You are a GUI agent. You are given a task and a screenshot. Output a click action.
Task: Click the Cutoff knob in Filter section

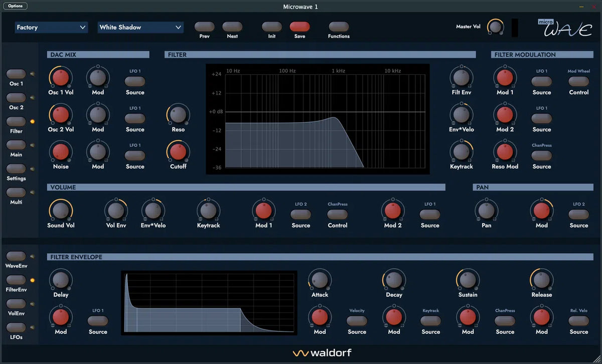click(x=178, y=151)
